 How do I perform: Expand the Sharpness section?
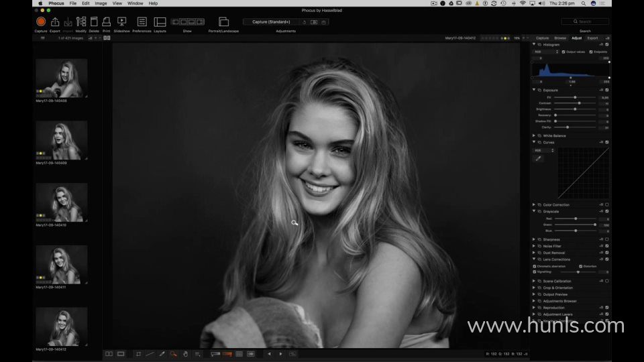tap(534, 239)
